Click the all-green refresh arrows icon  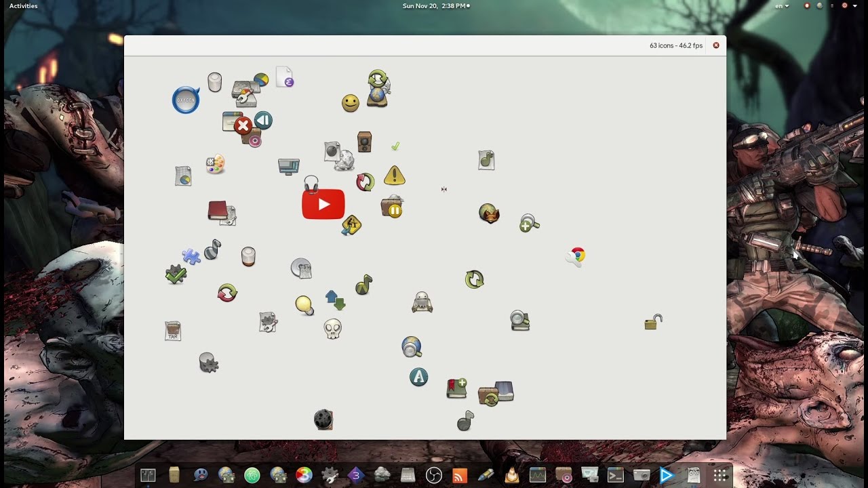[x=474, y=279]
